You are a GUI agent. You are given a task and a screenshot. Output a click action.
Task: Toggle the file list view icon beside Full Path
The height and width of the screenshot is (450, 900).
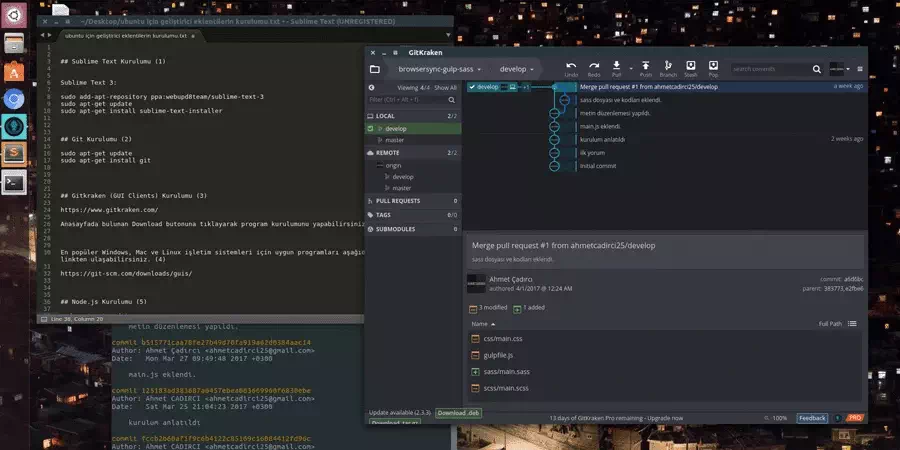click(852, 324)
